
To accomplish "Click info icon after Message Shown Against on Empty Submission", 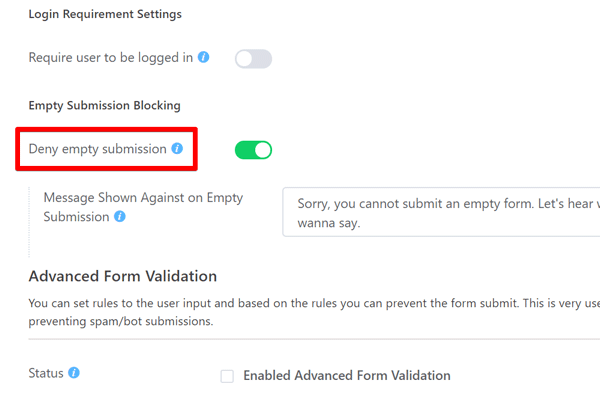I will 120,216.
